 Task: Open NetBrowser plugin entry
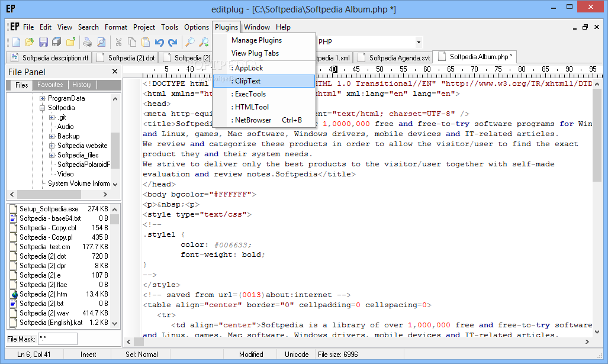click(x=264, y=120)
